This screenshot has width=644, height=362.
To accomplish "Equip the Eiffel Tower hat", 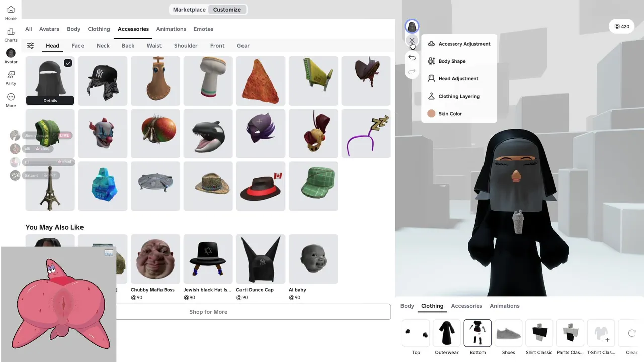I will (50, 186).
